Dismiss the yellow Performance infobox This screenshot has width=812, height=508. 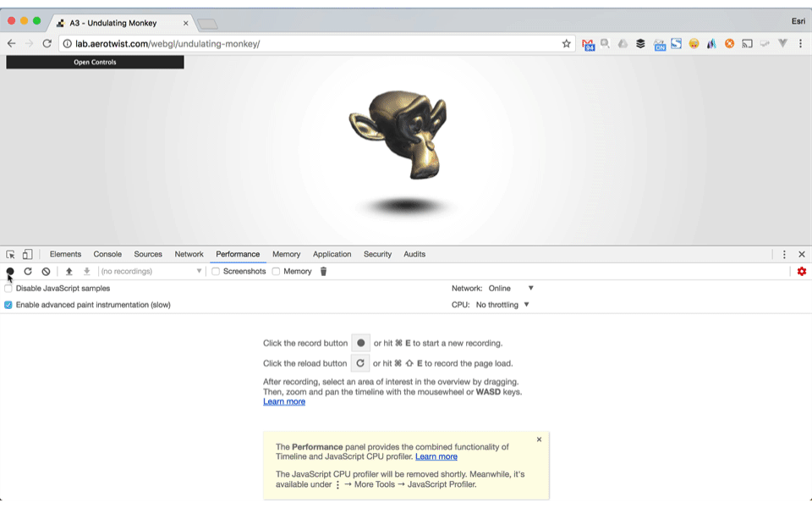(539, 439)
